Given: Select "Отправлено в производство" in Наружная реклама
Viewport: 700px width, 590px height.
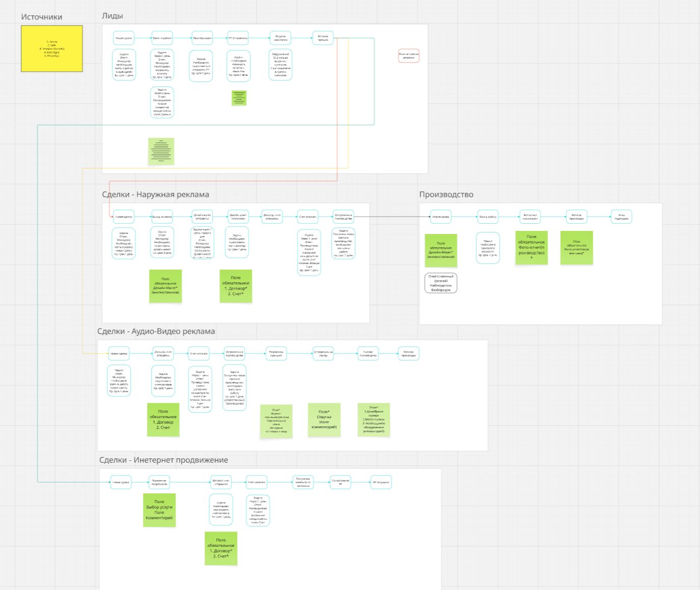Looking at the screenshot, I should point(343,217).
